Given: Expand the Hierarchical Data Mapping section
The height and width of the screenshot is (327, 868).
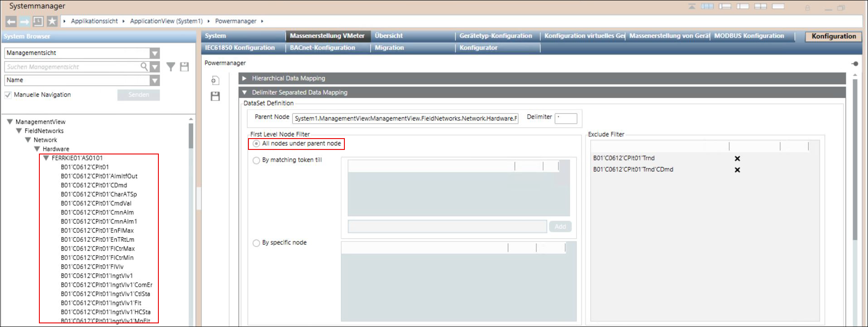Looking at the screenshot, I should (x=244, y=78).
